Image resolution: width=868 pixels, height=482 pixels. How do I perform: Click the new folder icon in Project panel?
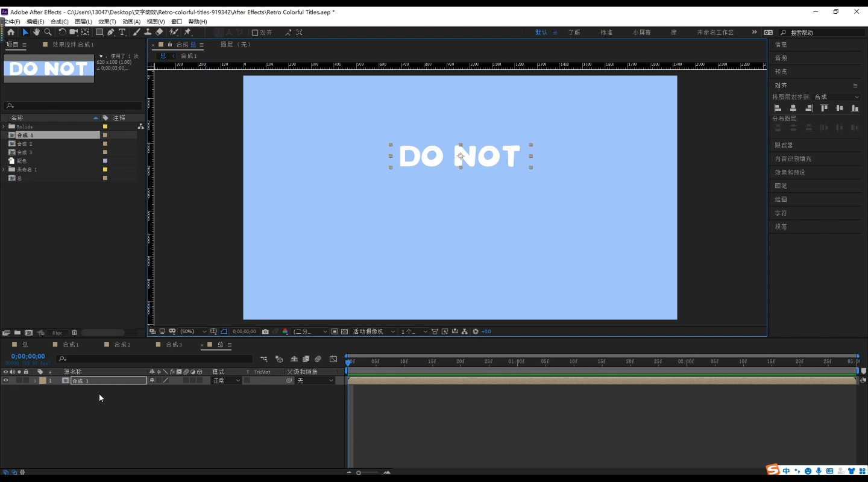(x=17, y=333)
